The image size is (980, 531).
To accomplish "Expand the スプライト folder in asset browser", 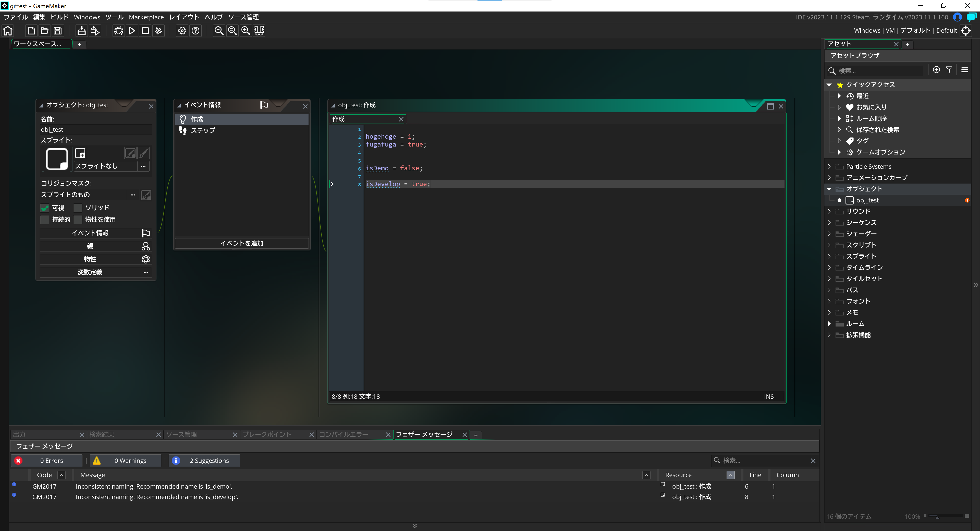I will point(829,256).
